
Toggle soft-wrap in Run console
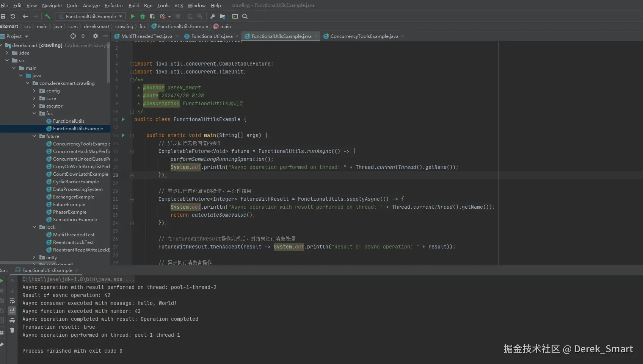click(12, 301)
